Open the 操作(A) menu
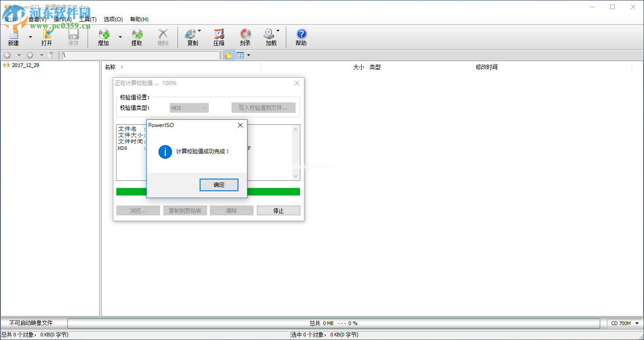 click(62, 19)
